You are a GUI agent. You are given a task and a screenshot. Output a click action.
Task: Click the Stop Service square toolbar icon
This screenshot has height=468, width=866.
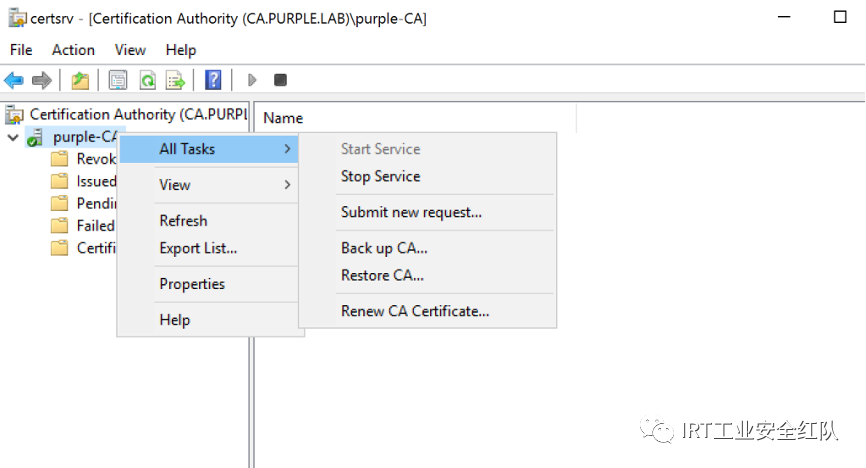pos(281,81)
